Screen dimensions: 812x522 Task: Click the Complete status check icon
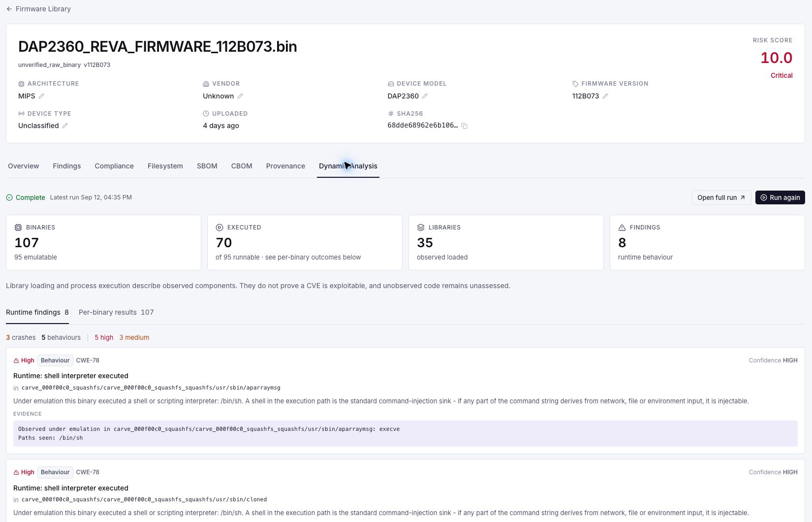[x=9, y=197]
